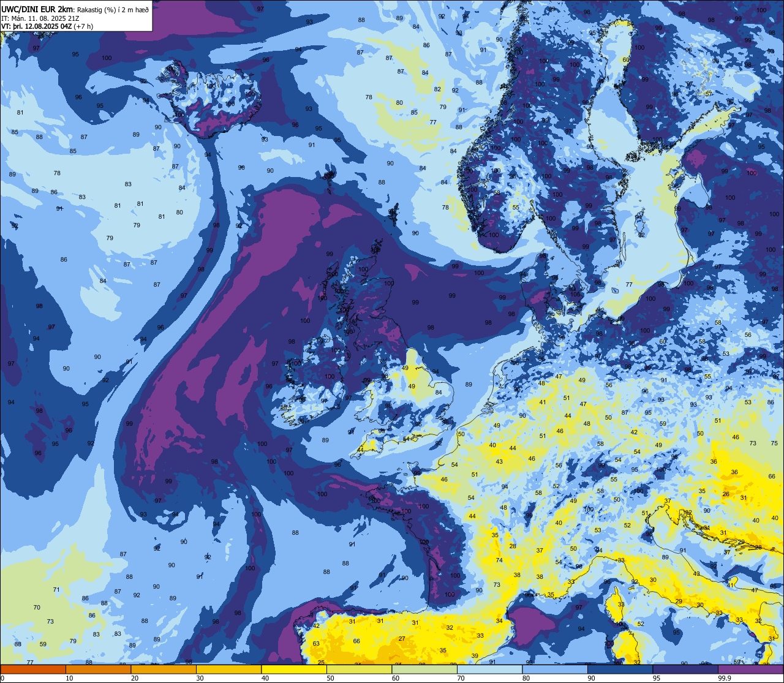Click the init time 'IT: Mán. 11. 08. 2025 21Z'
Image resolution: width=784 pixels, height=683 pixels.
(x=41, y=18)
